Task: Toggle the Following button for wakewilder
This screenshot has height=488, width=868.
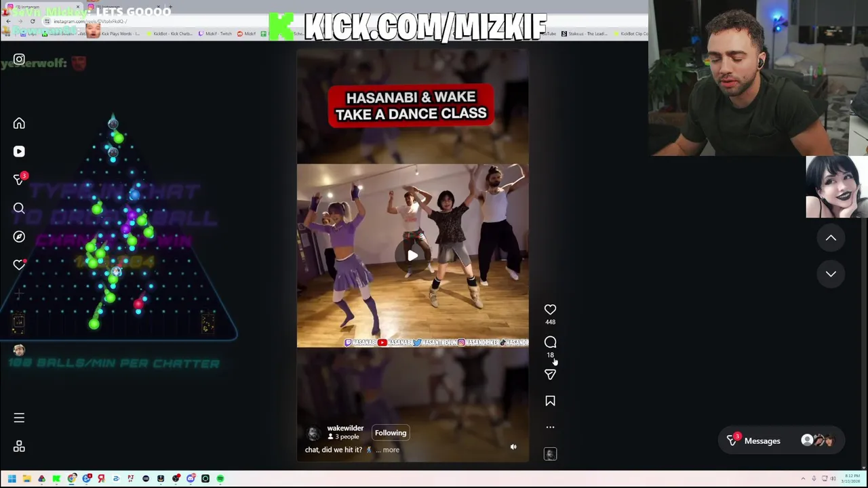Action: (391, 432)
